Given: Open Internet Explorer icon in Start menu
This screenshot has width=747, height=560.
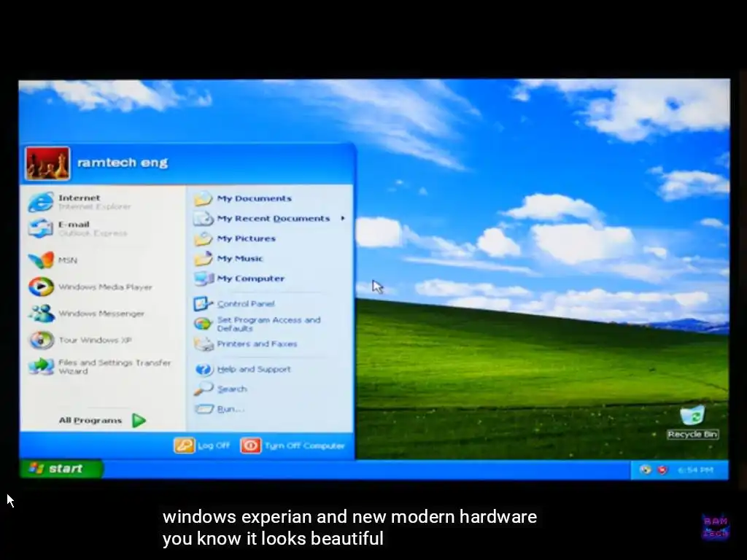Looking at the screenshot, I should click(x=41, y=202).
